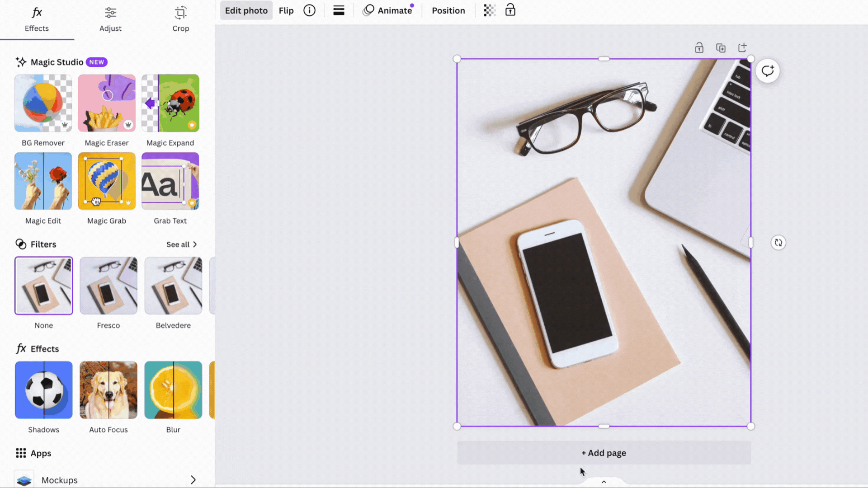Open the transparency control in the toolbar

coord(490,10)
